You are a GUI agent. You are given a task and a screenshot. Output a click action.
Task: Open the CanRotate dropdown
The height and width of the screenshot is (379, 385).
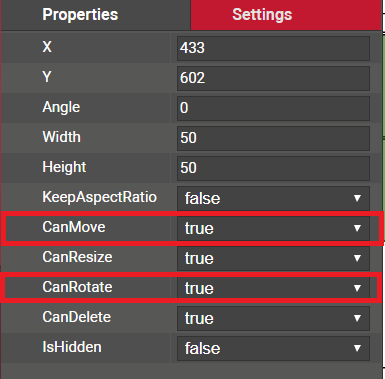(273, 288)
